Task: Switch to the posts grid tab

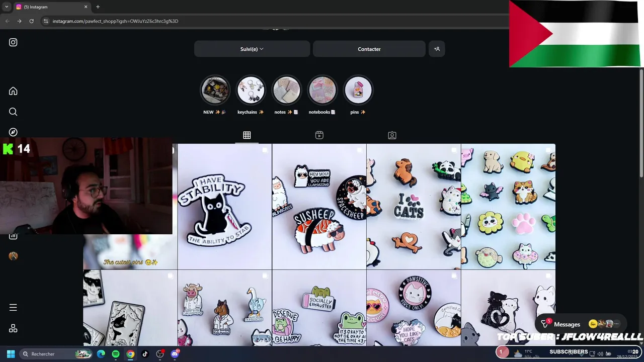Action: click(x=247, y=135)
